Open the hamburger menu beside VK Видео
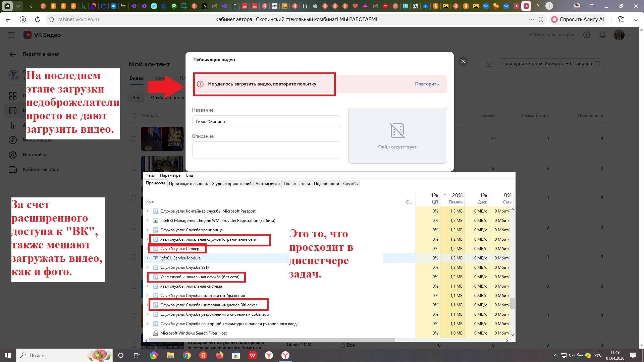The image size is (644, 362). [x=11, y=35]
